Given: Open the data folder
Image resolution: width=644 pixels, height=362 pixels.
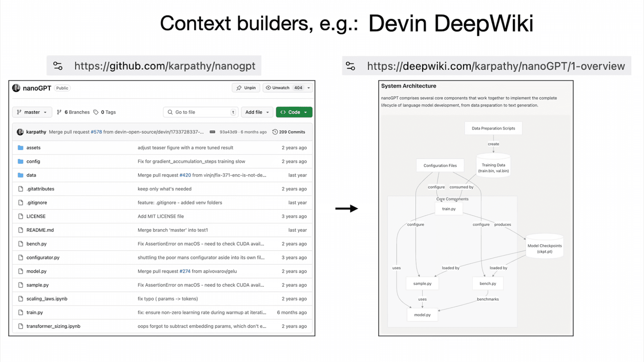Looking at the screenshot, I should click(x=31, y=175).
